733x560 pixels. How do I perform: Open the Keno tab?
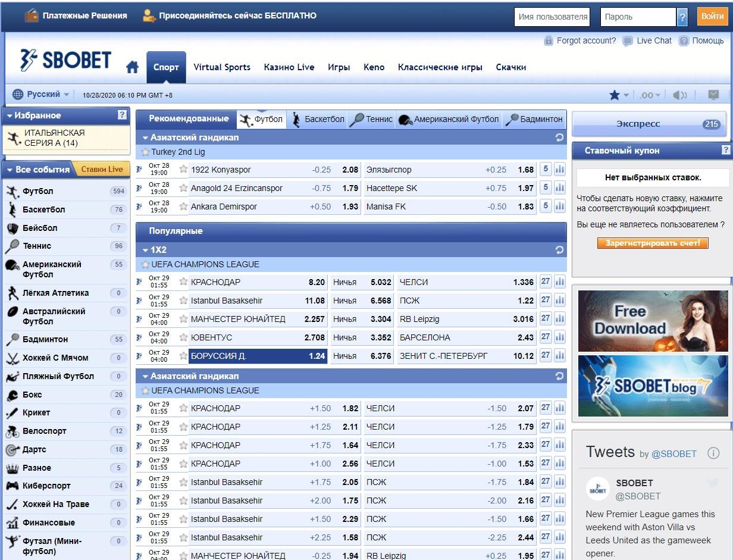(374, 67)
